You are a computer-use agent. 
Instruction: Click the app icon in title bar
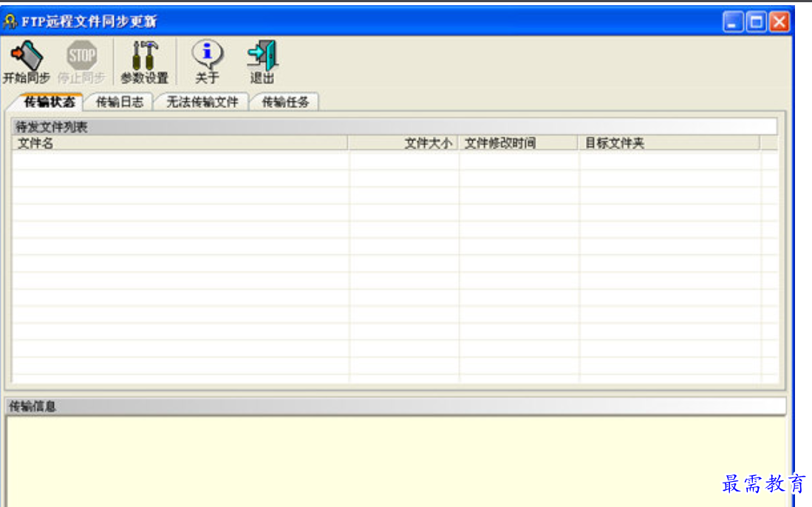click(10, 21)
